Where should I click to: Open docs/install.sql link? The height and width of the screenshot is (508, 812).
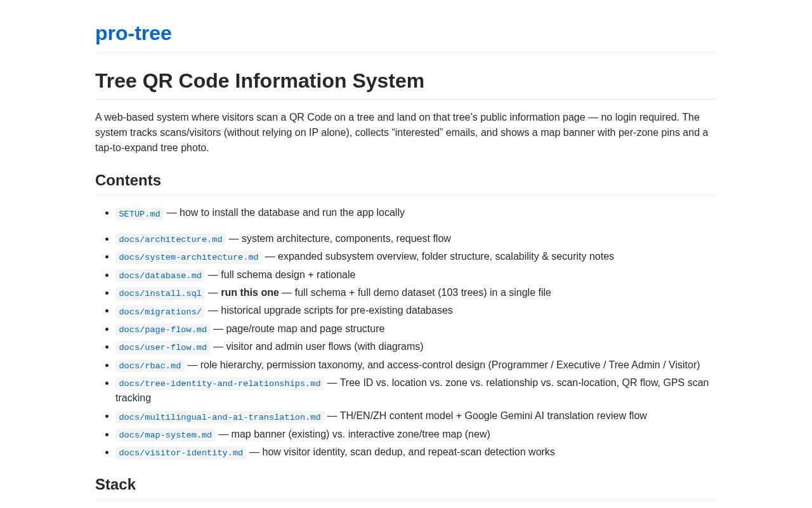(x=160, y=293)
